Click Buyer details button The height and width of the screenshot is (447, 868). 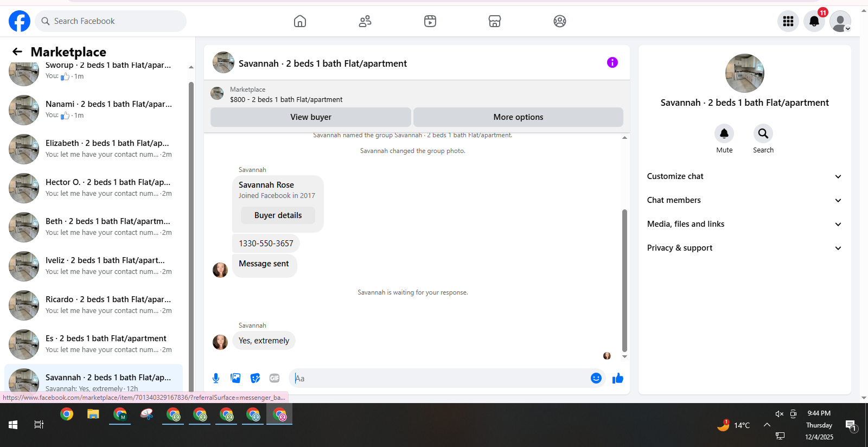coord(278,215)
